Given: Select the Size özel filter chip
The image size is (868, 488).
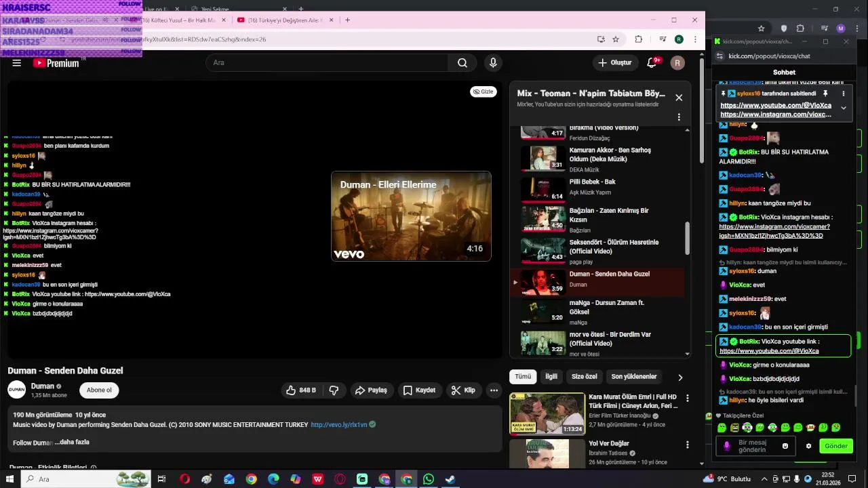Looking at the screenshot, I should tap(585, 377).
